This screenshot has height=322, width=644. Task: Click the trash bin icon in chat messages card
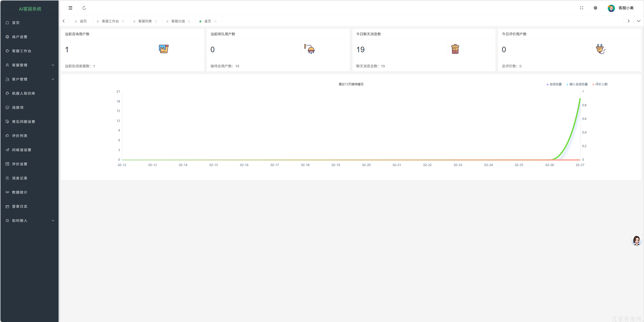coord(455,49)
